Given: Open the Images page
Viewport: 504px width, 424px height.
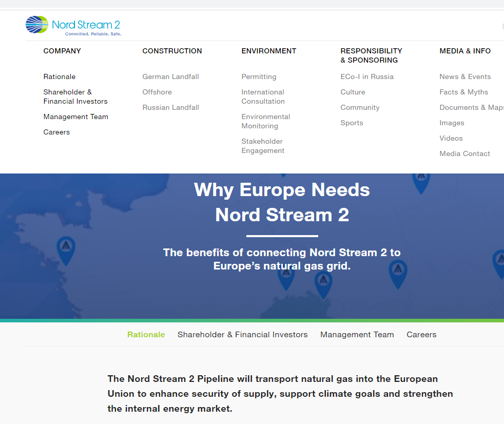Looking at the screenshot, I should pyautogui.click(x=452, y=123).
